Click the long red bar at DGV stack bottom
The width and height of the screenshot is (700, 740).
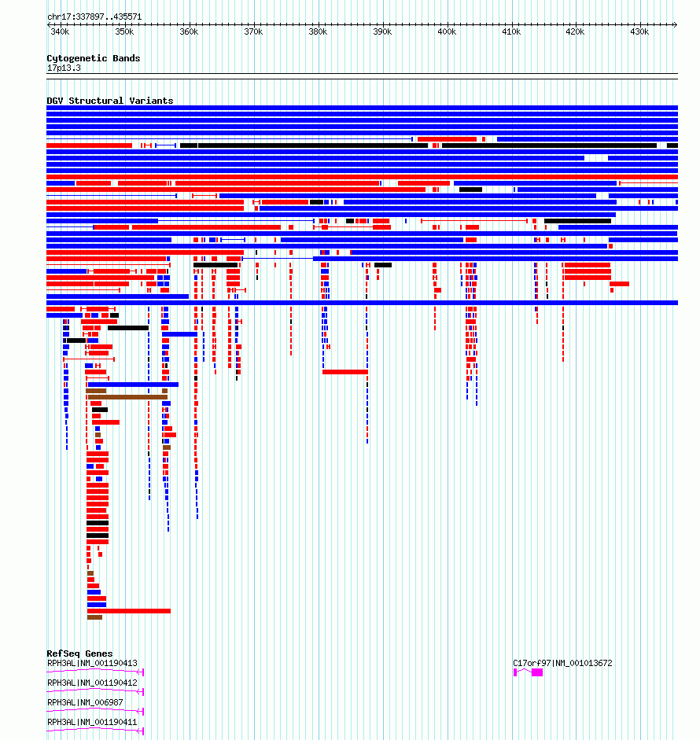[129, 611]
